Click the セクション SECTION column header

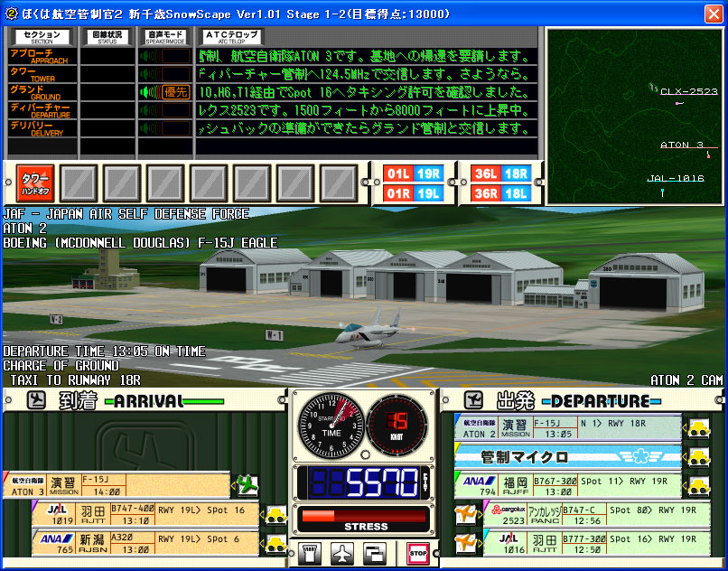click(42, 37)
